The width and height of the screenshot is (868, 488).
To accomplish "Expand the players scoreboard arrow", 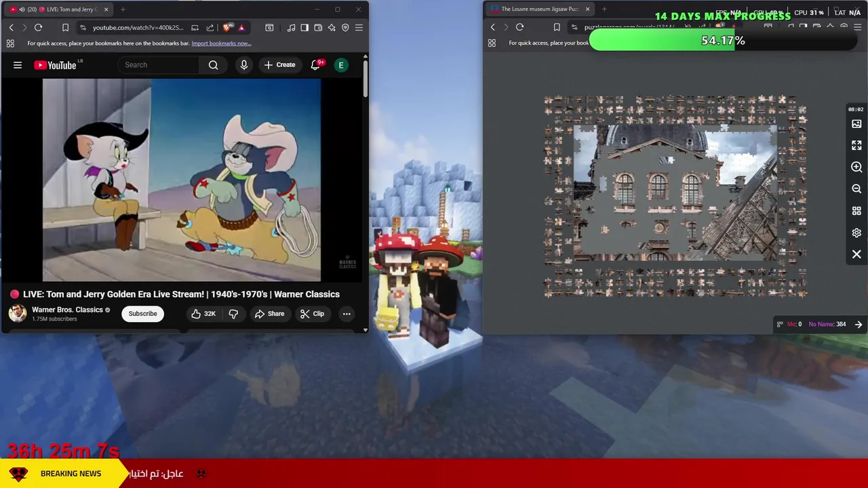I will [x=859, y=324].
